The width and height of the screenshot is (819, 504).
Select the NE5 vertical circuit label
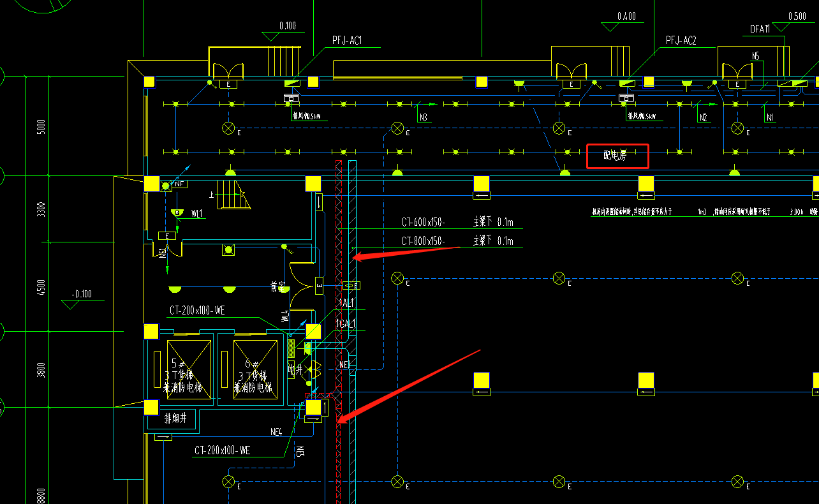(299, 451)
